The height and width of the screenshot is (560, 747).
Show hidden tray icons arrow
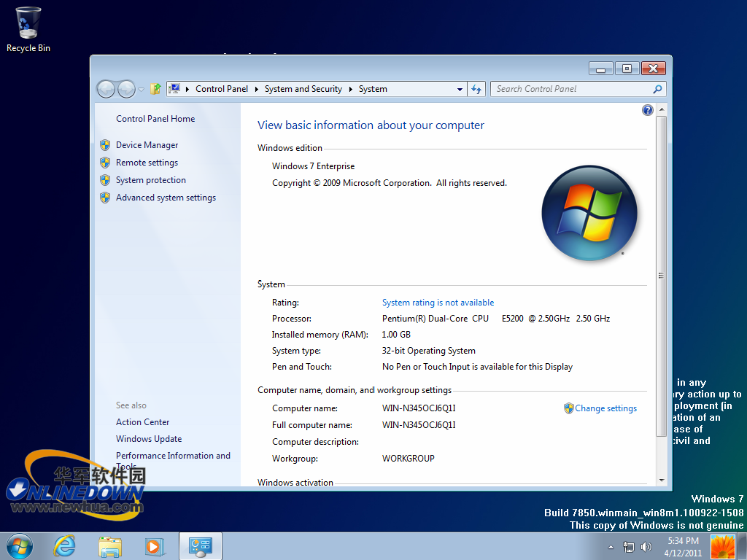click(611, 547)
